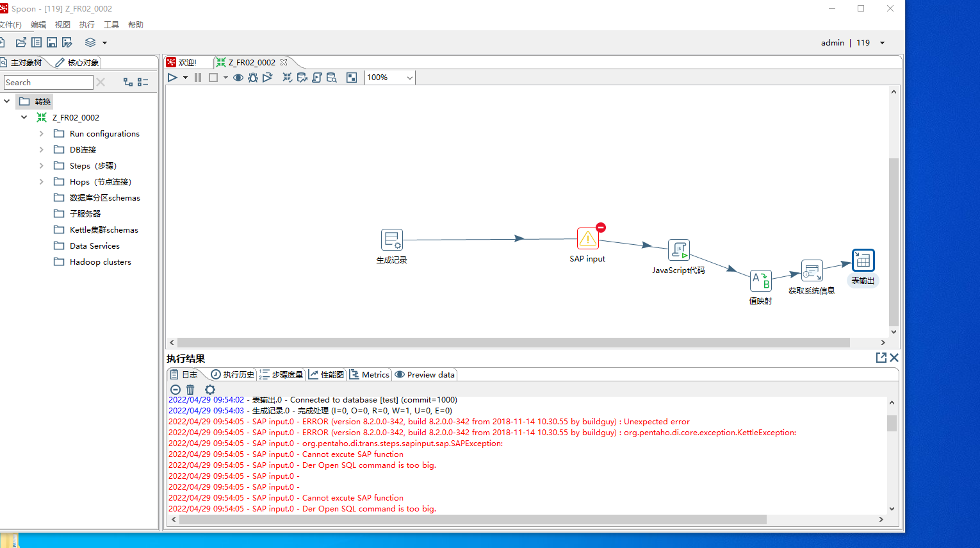Select the 表输出 step
This screenshot has width=980, height=548.
pyautogui.click(x=863, y=260)
